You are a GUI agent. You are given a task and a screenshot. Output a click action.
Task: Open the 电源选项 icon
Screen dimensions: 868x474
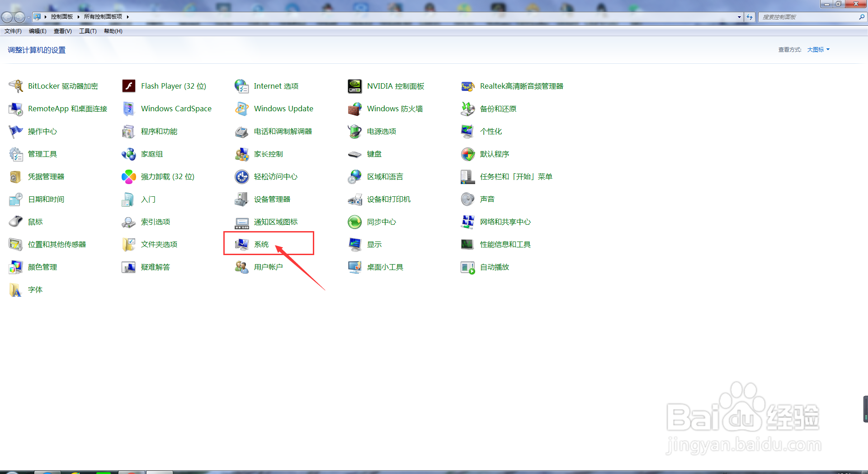(355, 131)
